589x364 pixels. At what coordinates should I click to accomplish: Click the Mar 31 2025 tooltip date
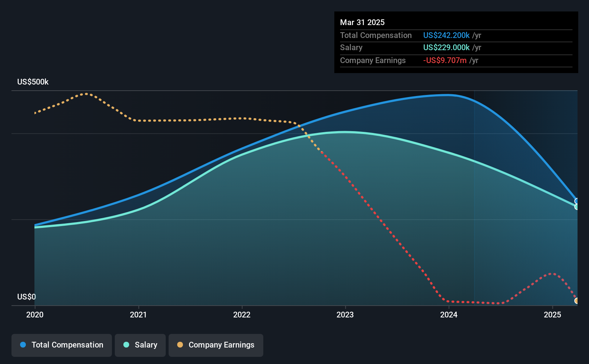point(362,23)
